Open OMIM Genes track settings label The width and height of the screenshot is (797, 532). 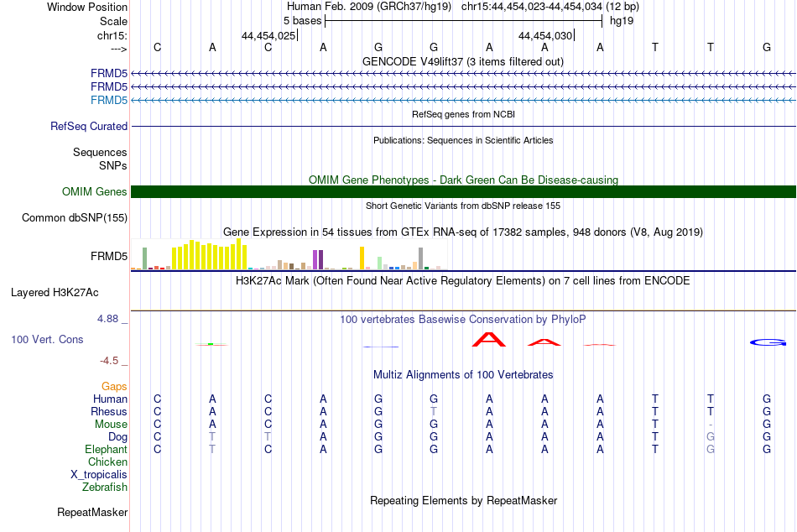point(94,192)
